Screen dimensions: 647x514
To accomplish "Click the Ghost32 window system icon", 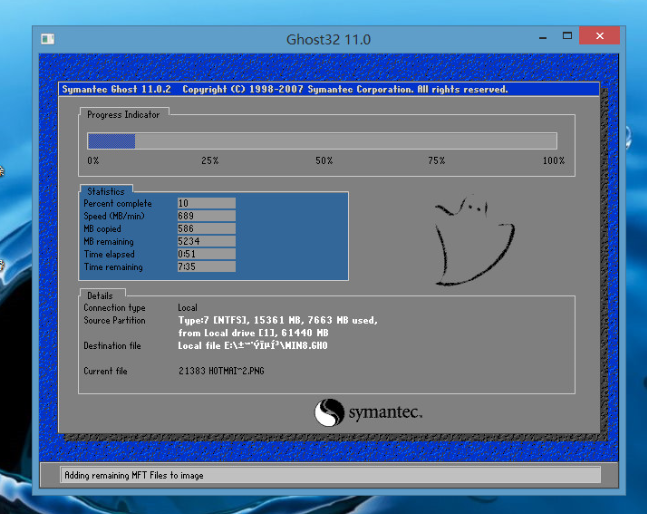I will [47, 39].
